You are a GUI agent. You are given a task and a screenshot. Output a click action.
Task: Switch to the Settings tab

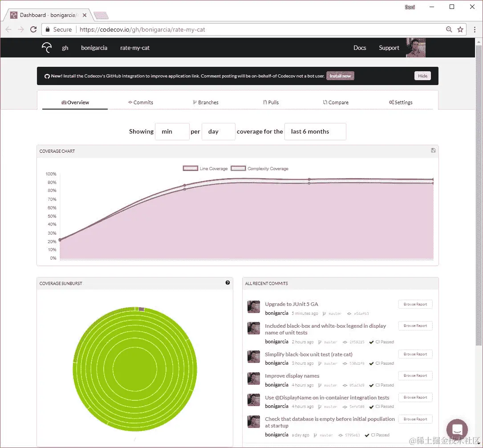[x=401, y=102]
